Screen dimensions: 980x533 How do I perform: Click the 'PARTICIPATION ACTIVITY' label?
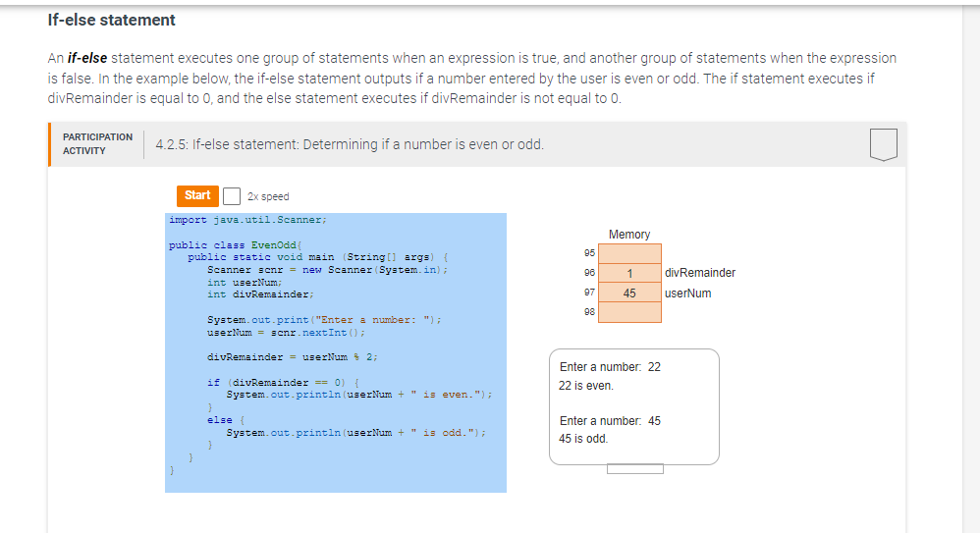click(97, 143)
